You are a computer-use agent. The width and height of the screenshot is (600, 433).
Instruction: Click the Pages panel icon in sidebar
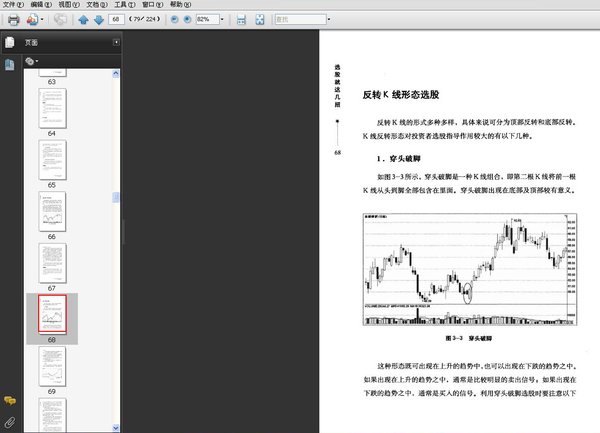[10, 42]
